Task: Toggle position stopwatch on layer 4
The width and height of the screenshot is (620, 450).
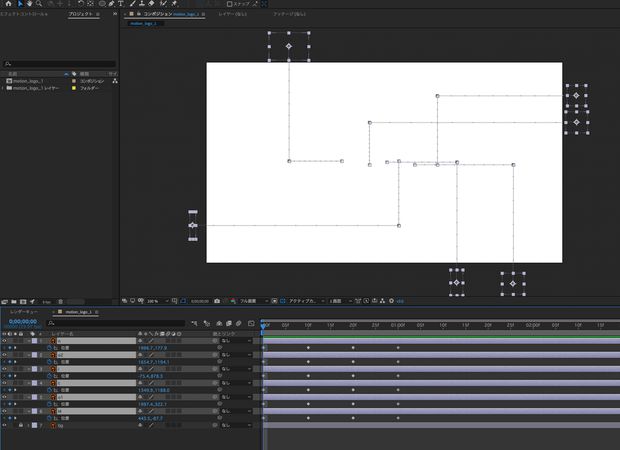Action: pyautogui.click(x=49, y=390)
